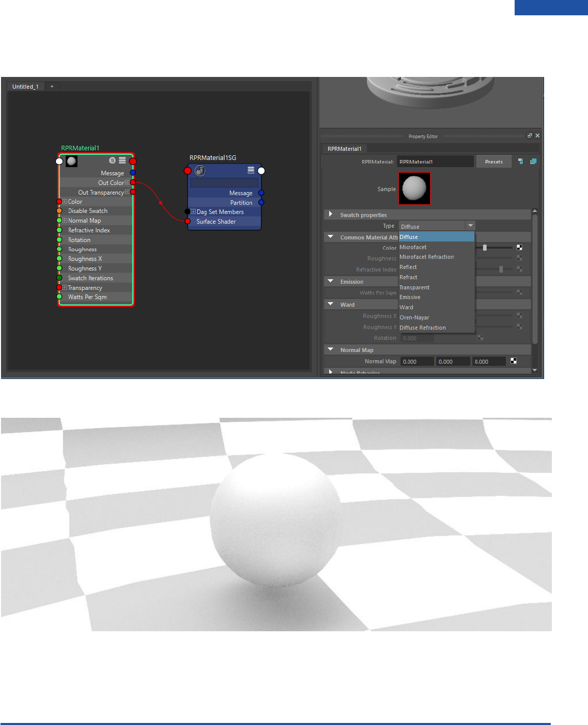The image size is (588, 725).
Task: Click the blue Message port on RPRMaterial1 node
Action: (133, 173)
